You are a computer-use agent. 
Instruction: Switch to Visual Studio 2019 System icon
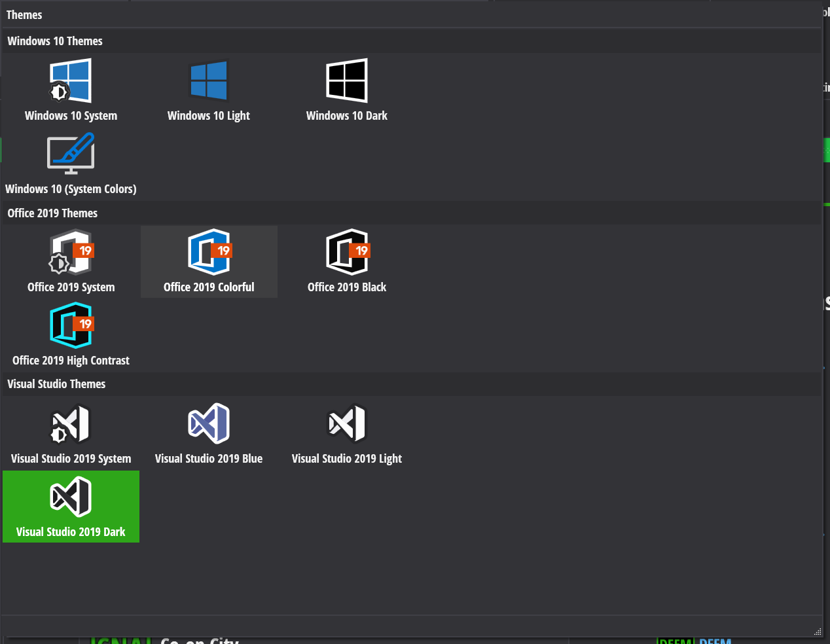click(71, 424)
